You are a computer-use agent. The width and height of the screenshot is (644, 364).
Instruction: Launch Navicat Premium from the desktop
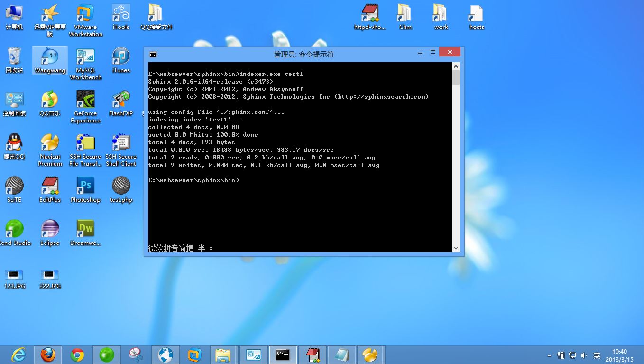point(50,150)
